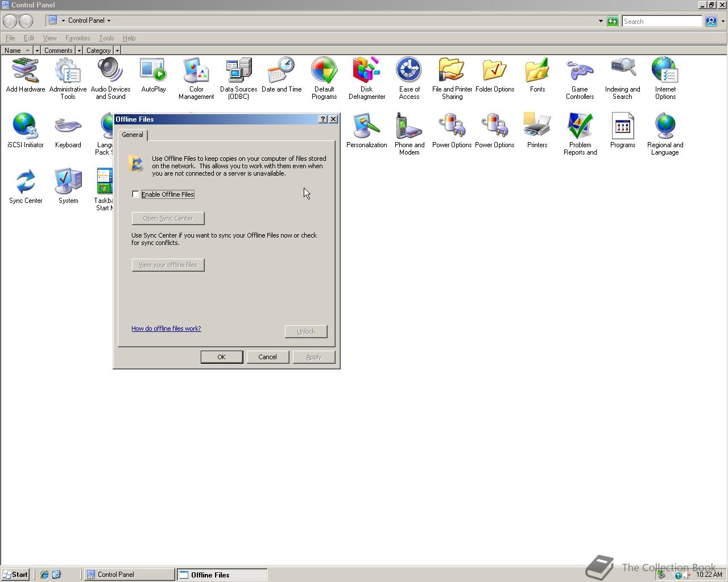Select Offline Files taskbar button
728x582 pixels.
[x=222, y=575]
